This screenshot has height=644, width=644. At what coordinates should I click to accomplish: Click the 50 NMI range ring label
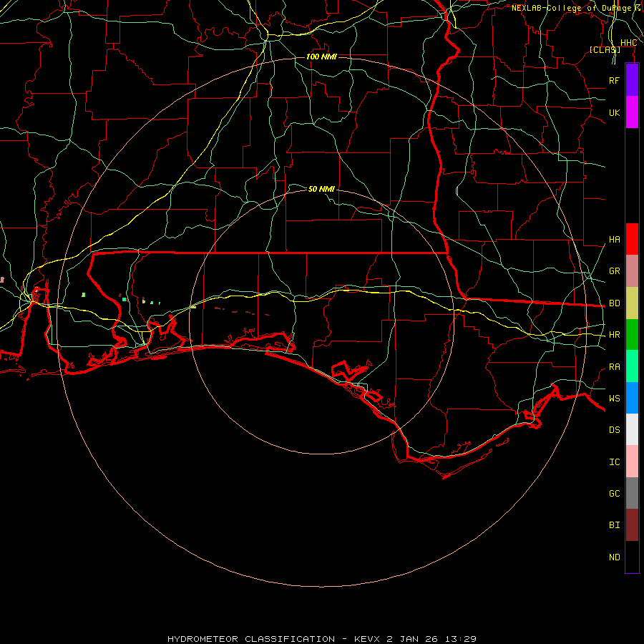pyautogui.click(x=321, y=189)
